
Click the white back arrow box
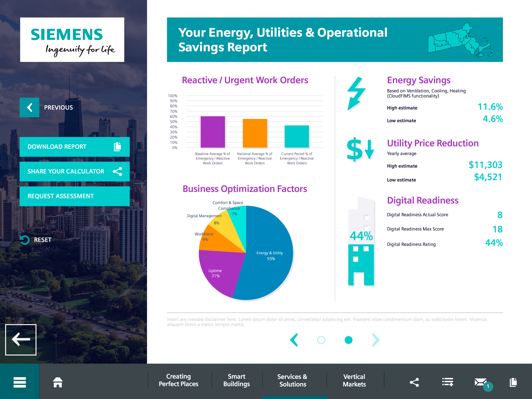click(x=21, y=339)
